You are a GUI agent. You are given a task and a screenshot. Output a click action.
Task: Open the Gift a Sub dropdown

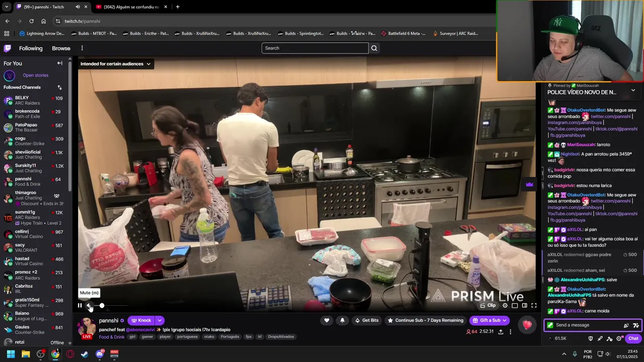490,320
